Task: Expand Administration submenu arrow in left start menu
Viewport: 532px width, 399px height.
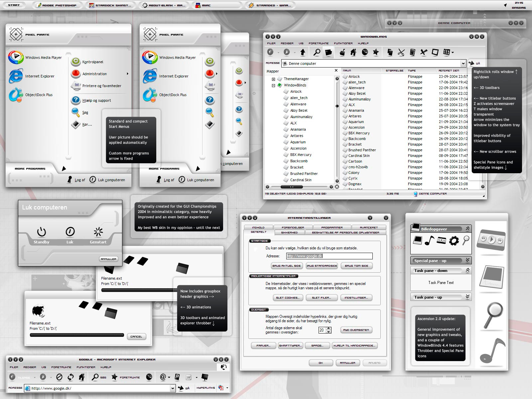Action: (x=127, y=74)
